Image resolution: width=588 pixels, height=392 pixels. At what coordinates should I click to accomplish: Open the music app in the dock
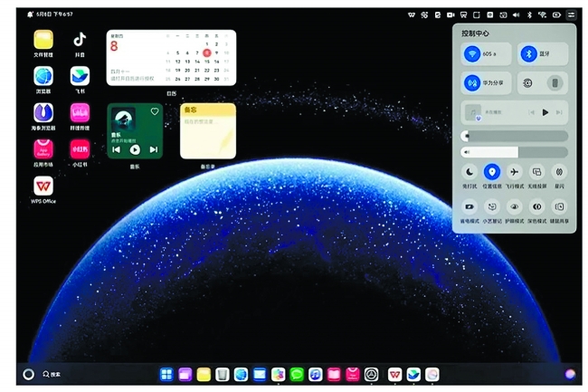[316, 375]
